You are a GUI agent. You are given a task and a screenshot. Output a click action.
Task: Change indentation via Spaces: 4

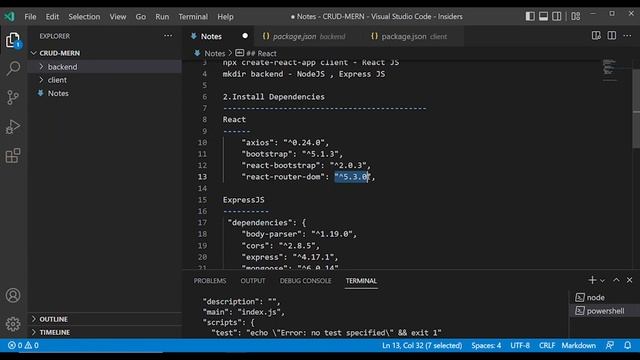pos(486,345)
